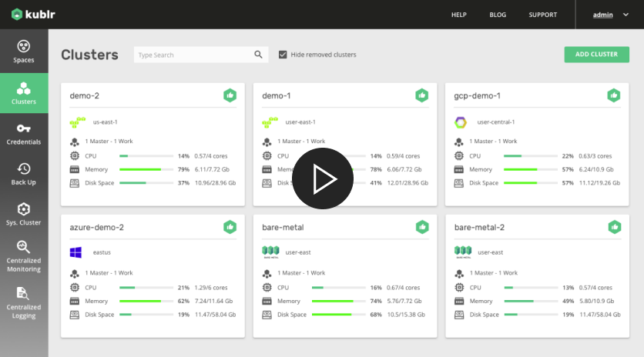Open the BLOG menu item

(x=498, y=15)
